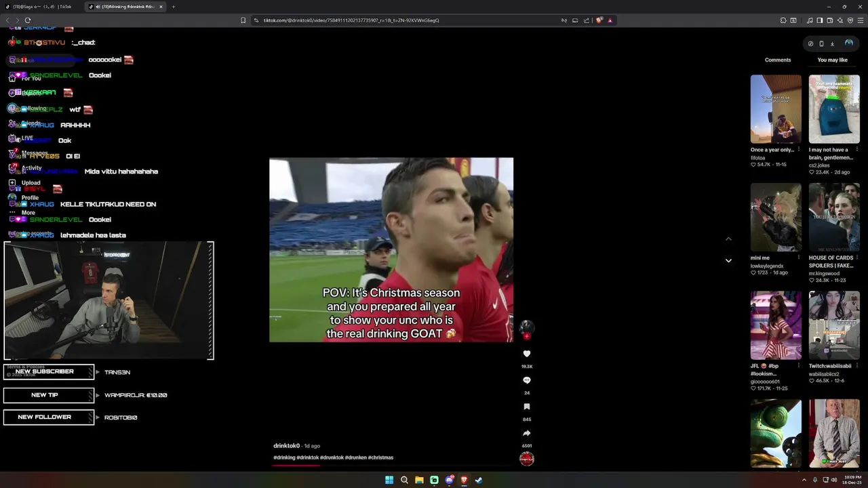Go to previous video with up chevron
This screenshot has width=868, height=488.
point(728,239)
